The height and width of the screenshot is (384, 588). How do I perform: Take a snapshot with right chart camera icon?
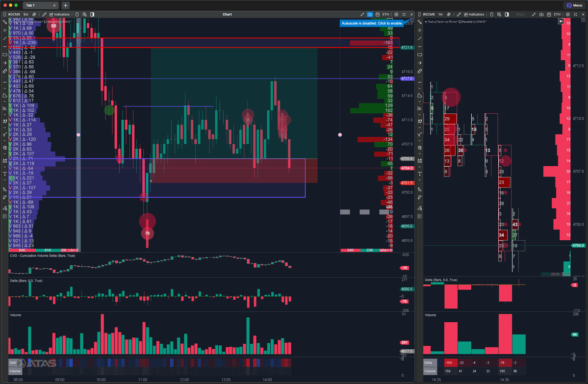(x=541, y=14)
